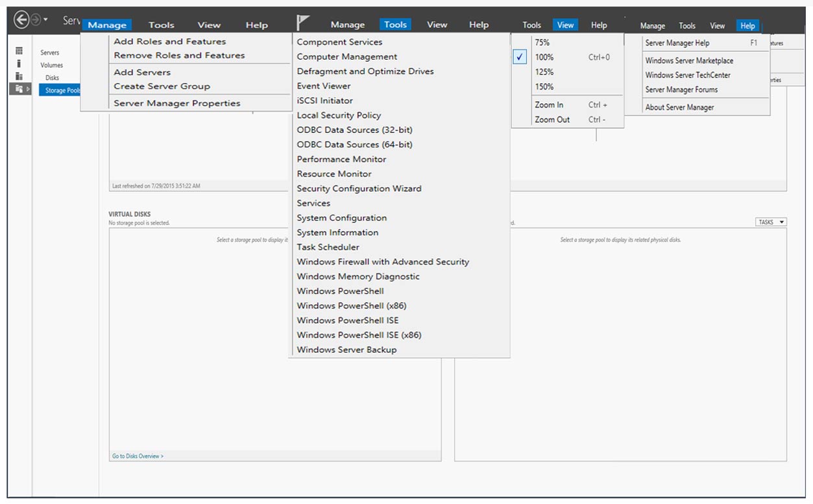Viewport: 813px width, 504px height.
Task: Expand the File and Storage Services arrow
Action: pos(27,88)
